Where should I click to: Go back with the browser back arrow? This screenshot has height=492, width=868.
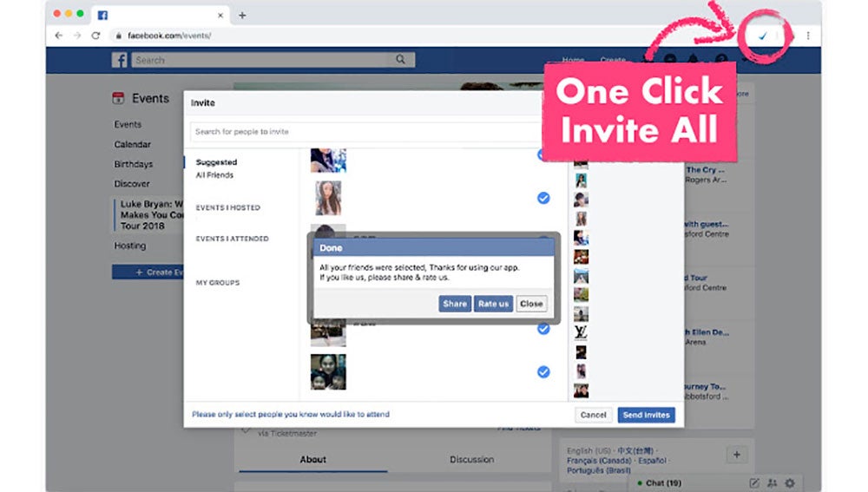pos(59,36)
